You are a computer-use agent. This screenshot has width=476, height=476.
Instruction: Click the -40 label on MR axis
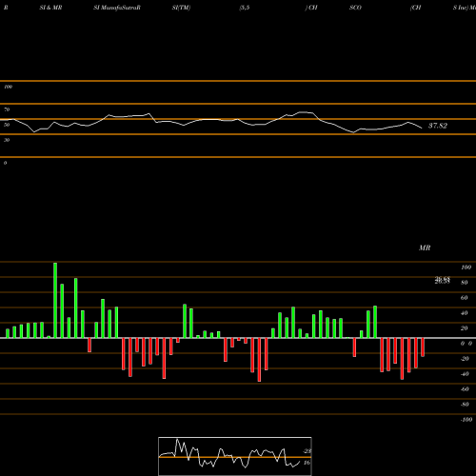pos(465,374)
